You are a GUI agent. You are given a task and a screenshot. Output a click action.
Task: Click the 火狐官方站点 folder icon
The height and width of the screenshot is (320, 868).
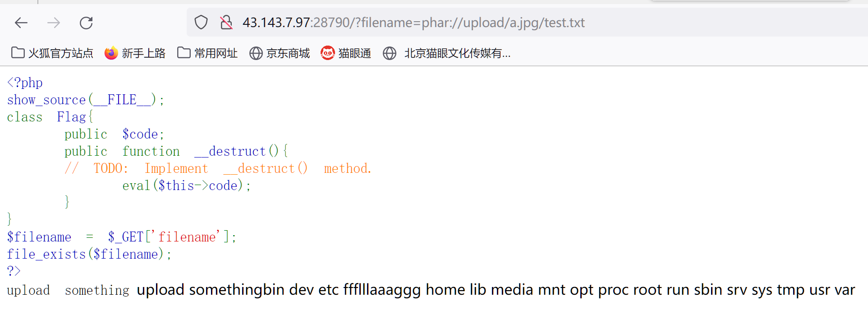coord(18,53)
